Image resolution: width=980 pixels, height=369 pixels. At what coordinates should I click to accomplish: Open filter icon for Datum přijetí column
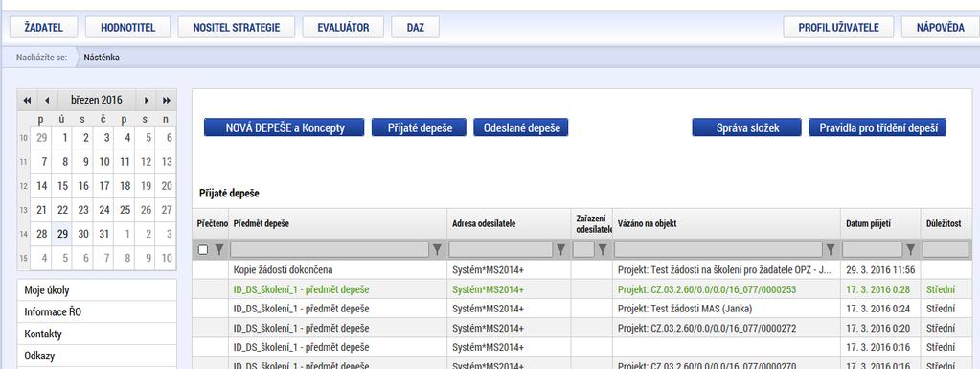tap(911, 250)
